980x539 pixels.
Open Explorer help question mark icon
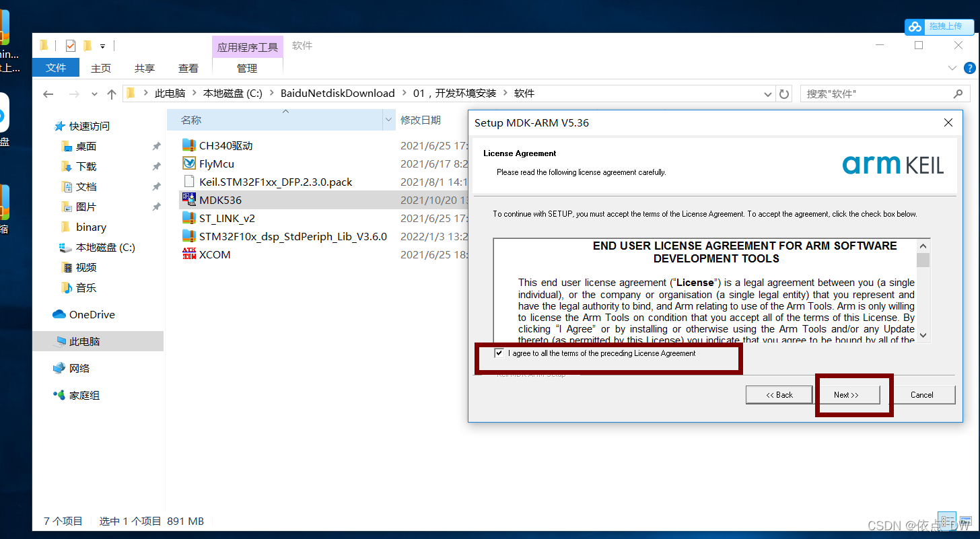click(x=969, y=68)
